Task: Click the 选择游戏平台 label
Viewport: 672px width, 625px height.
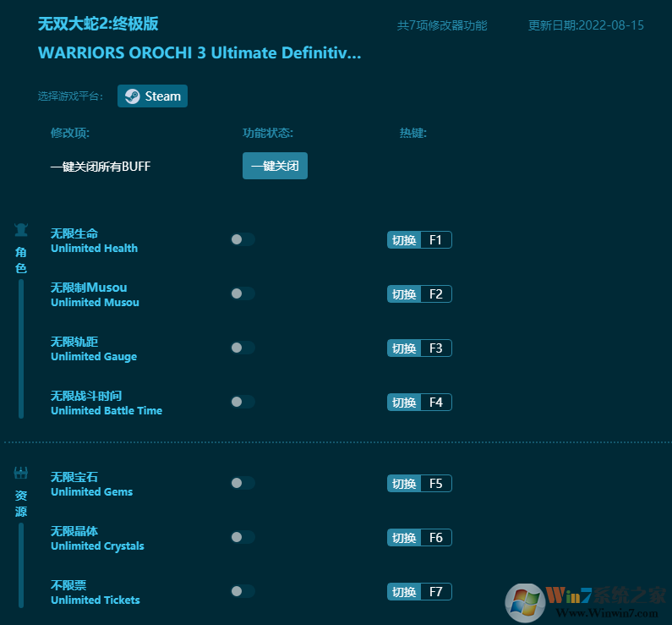Action: 70,96
